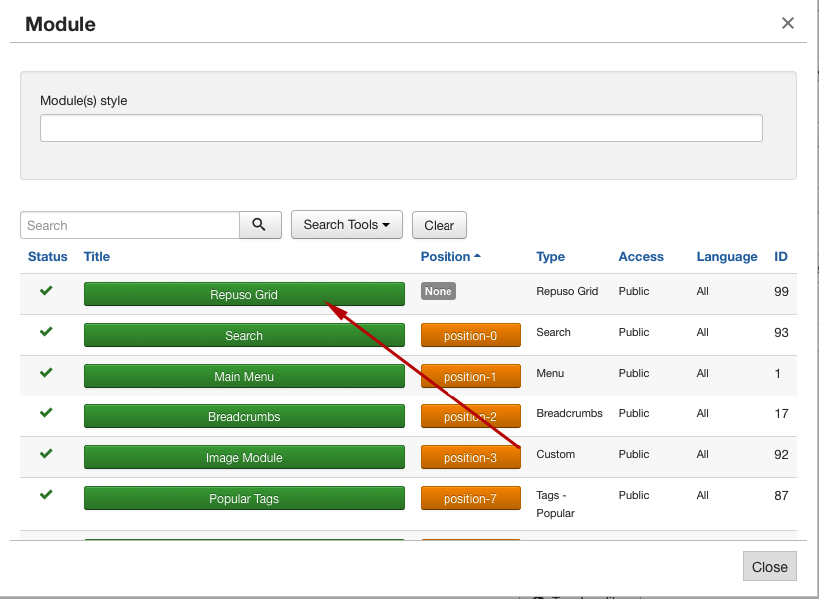The height and width of the screenshot is (599, 819).
Task: Sort by Access column header
Action: [x=641, y=256]
